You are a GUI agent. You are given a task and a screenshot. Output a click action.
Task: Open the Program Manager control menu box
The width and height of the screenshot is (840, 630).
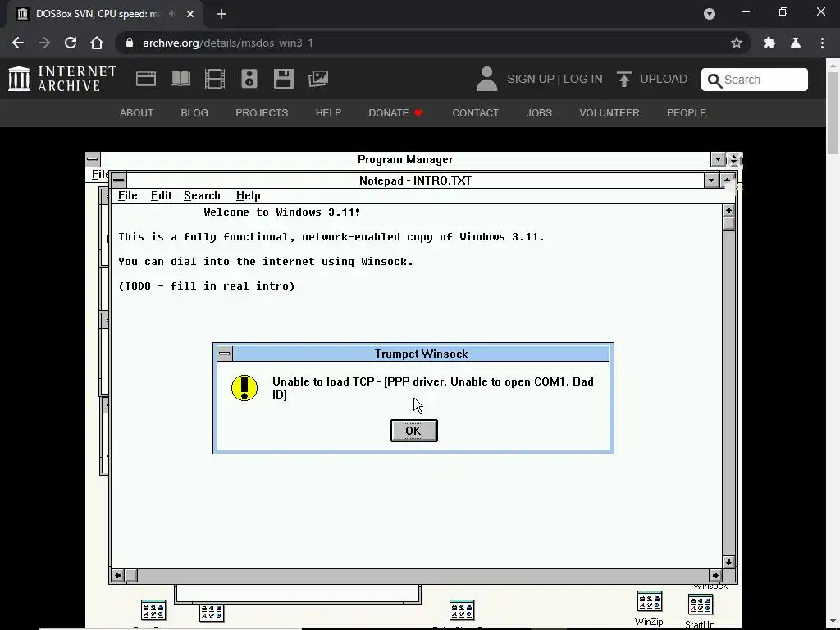tap(93, 159)
